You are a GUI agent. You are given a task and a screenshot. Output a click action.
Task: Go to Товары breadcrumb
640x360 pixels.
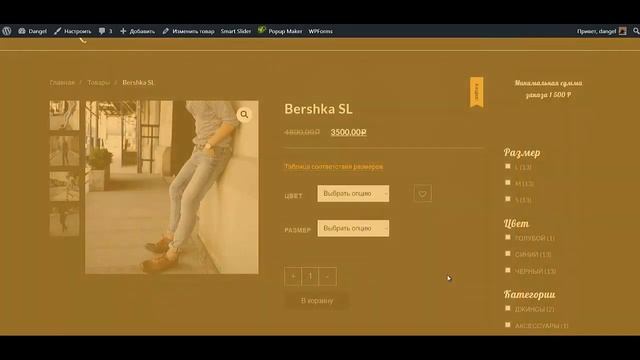point(98,82)
